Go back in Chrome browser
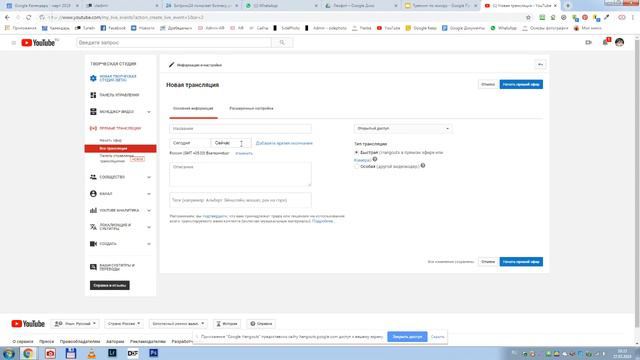Viewport: 640px width, 360px height. [x=7, y=18]
